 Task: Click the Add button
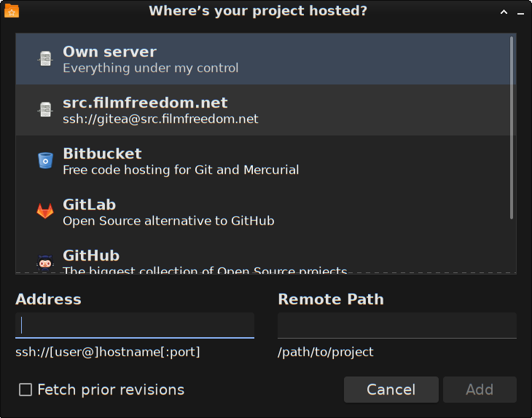coord(480,390)
